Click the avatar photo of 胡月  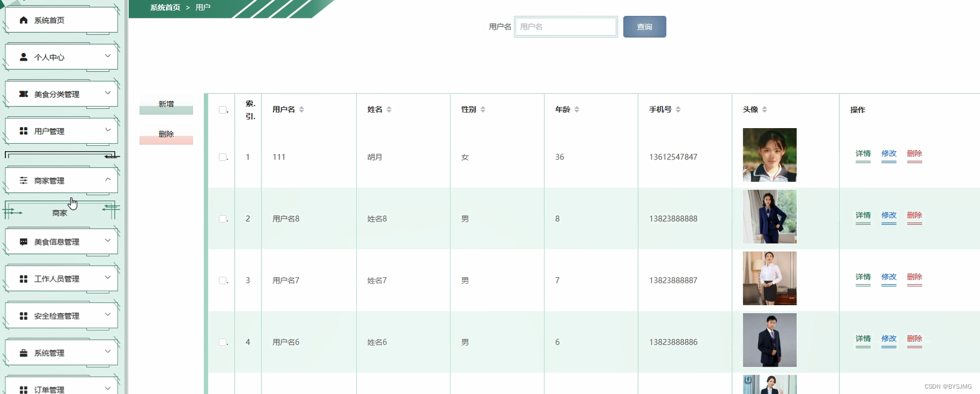pos(770,155)
